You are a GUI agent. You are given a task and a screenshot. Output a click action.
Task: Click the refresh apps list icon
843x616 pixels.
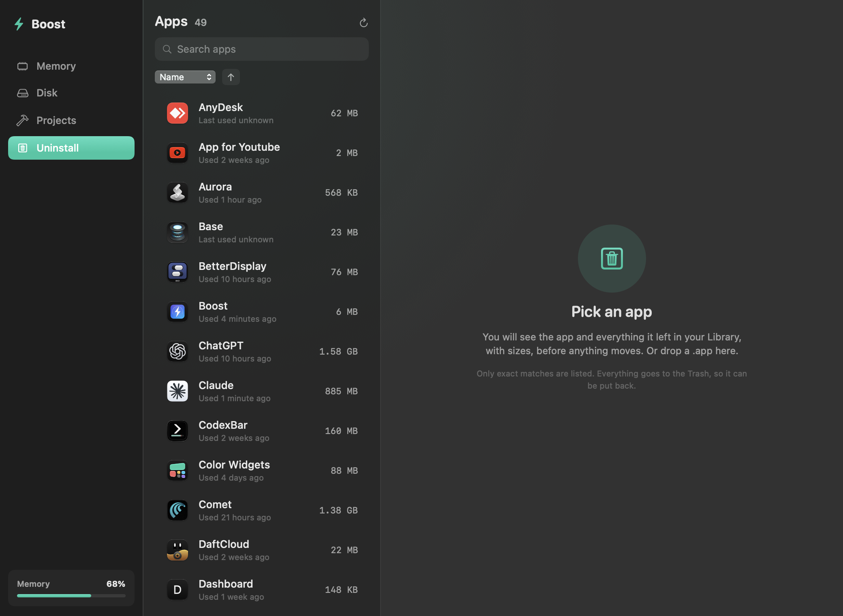pos(364,23)
